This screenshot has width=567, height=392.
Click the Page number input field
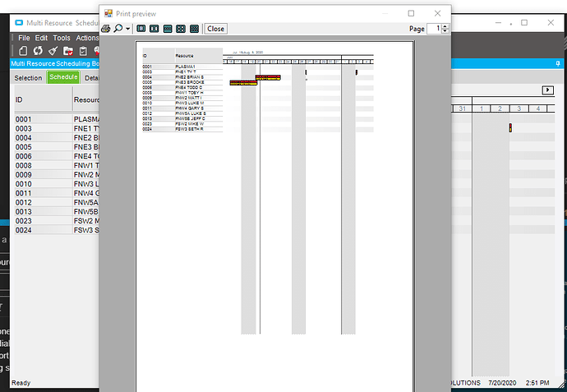[x=434, y=29]
